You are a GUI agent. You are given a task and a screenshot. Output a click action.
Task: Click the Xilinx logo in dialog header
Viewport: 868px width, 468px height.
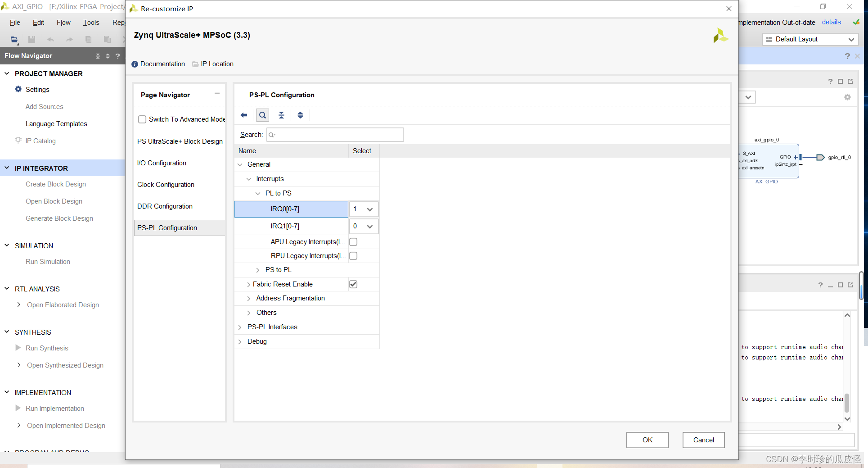720,36
